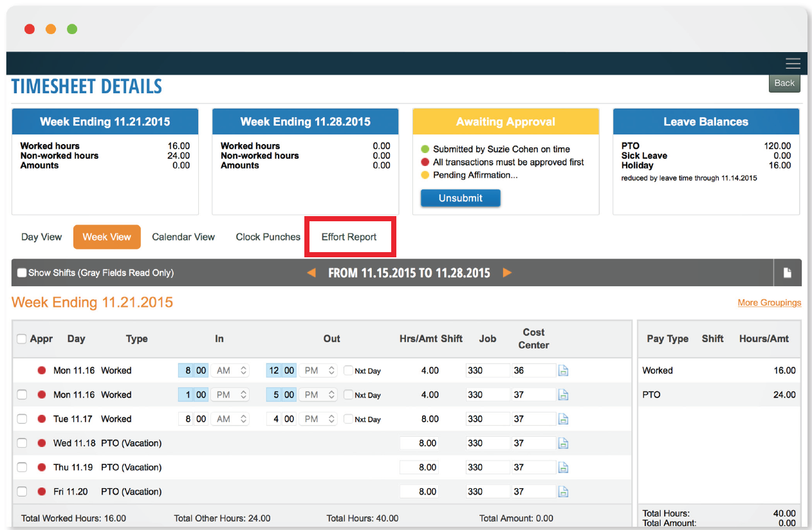This screenshot has height=530, width=812.
Task: Click the note icon on the Fri 11.20 row
Action: 563,491
